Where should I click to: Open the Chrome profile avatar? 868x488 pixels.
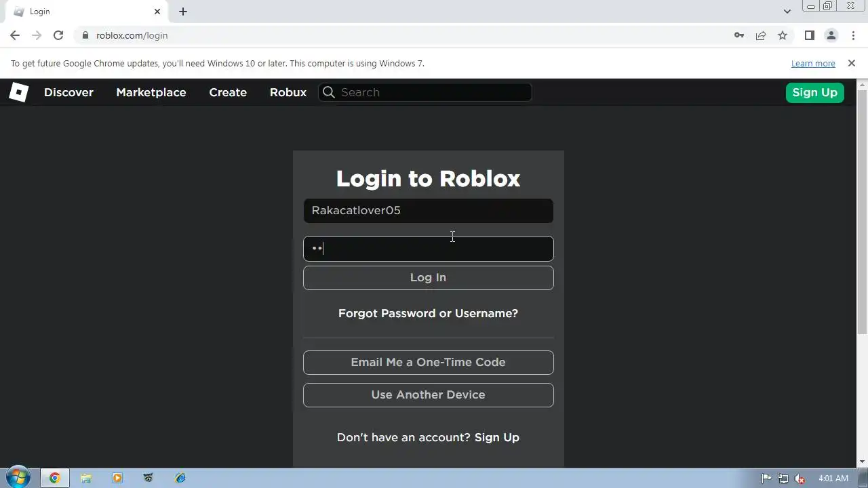(831, 35)
